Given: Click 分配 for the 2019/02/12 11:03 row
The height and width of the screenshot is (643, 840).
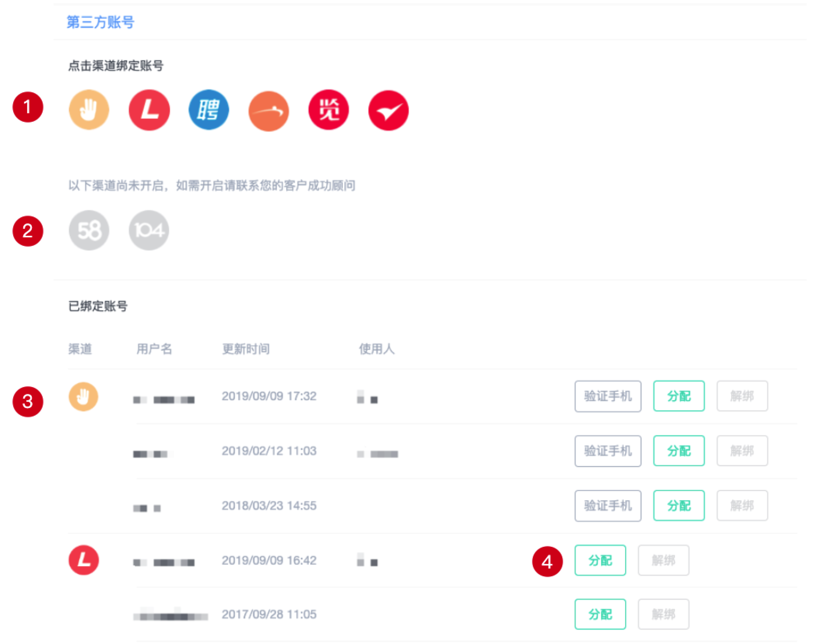Looking at the screenshot, I should (x=679, y=451).
